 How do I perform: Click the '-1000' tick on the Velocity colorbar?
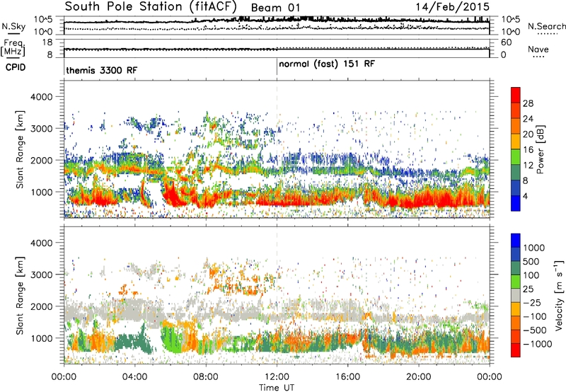537,344
